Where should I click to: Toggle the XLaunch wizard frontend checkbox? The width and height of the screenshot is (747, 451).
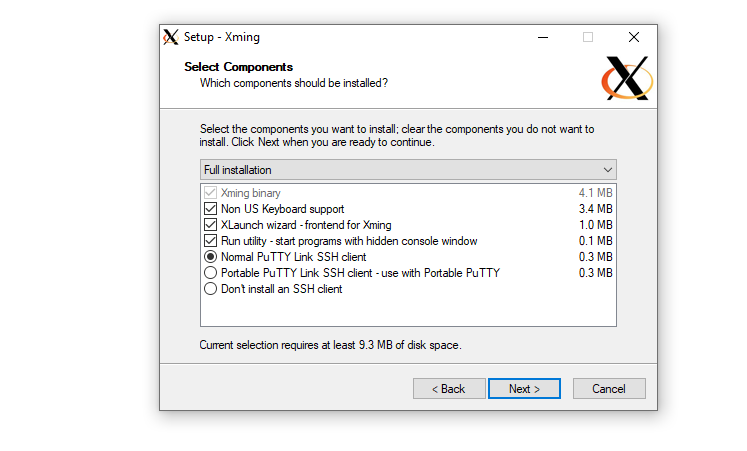click(210, 225)
